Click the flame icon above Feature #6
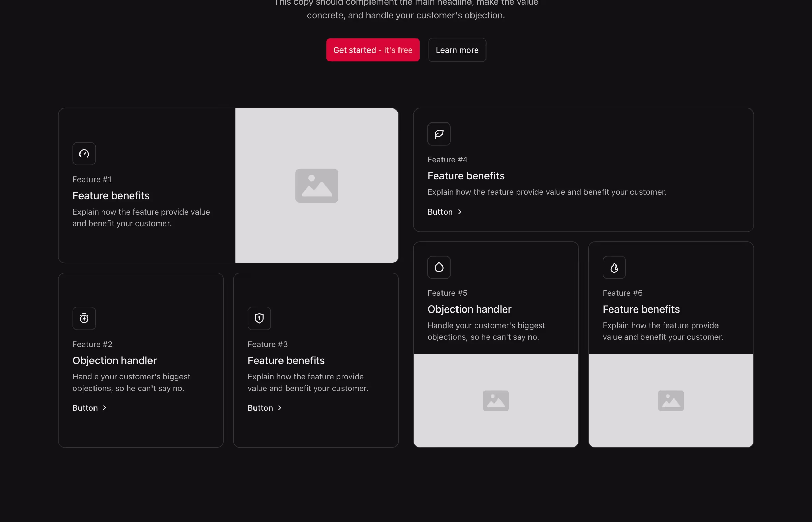This screenshot has height=522, width=812. tap(614, 267)
